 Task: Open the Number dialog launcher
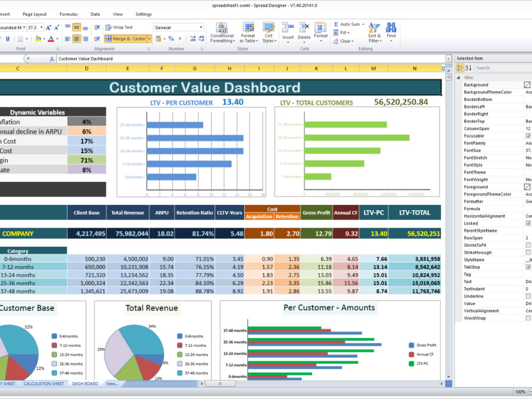click(x=202, y=49)
